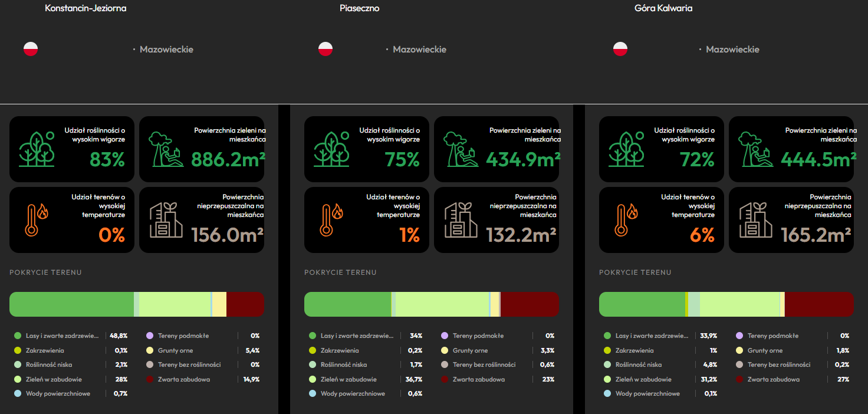
Task: Click the Polish flag in the Góra Kalwaria header
Action: pos(620,49)
